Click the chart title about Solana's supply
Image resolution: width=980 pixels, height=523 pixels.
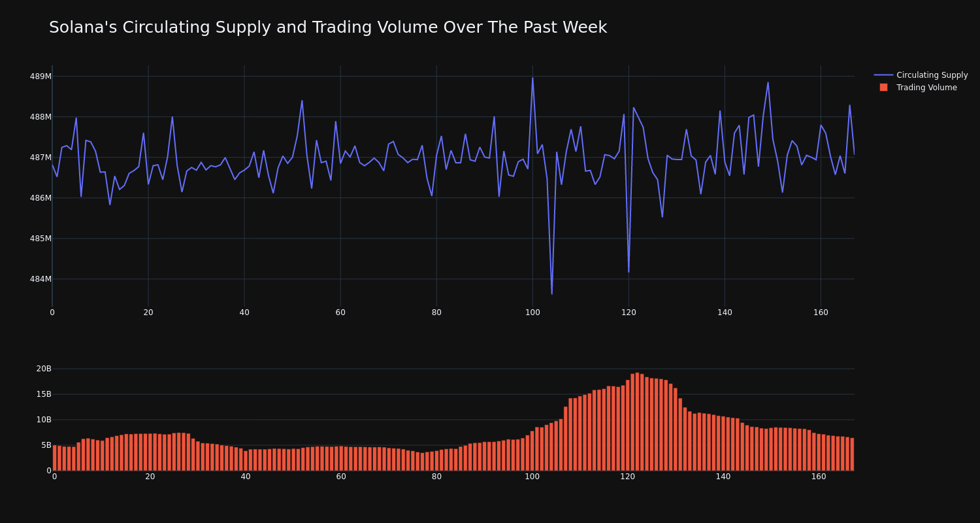click(x=328, y=27)
